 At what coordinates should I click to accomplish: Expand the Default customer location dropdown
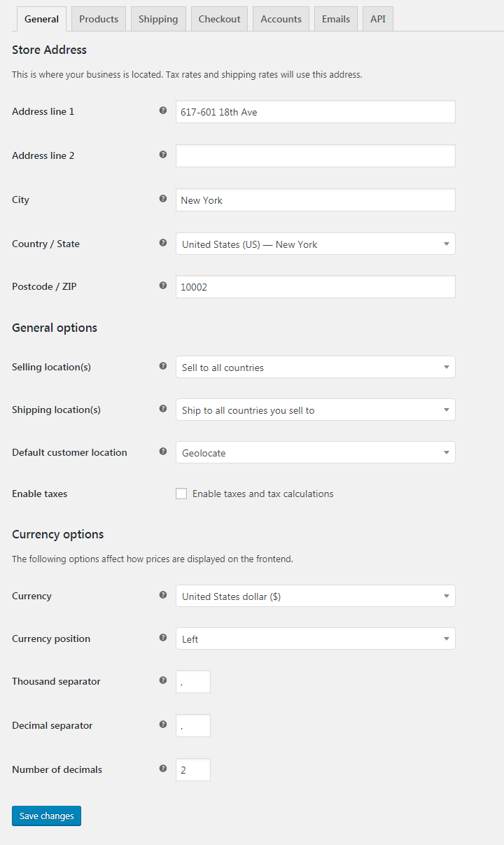click(x=315, y=452)
